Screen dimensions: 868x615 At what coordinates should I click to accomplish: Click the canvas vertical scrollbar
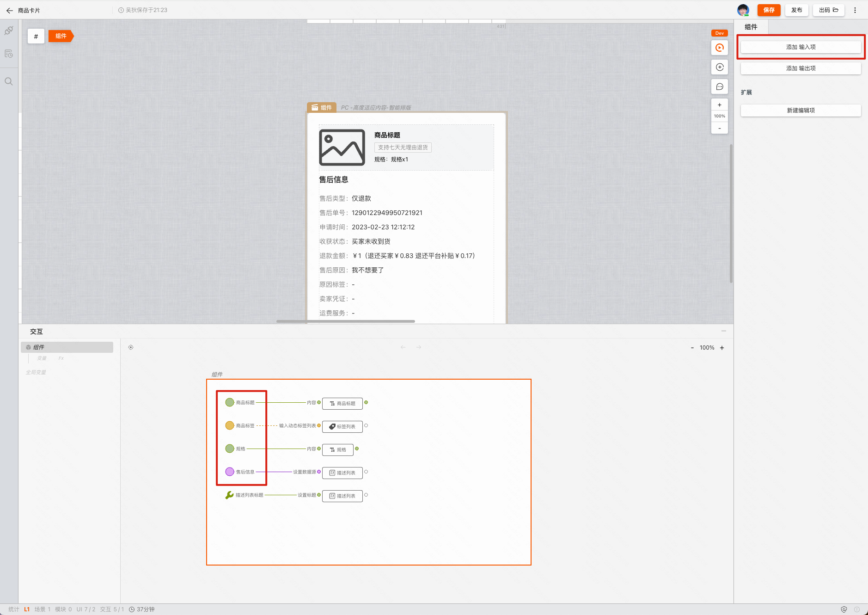(731, 214)
